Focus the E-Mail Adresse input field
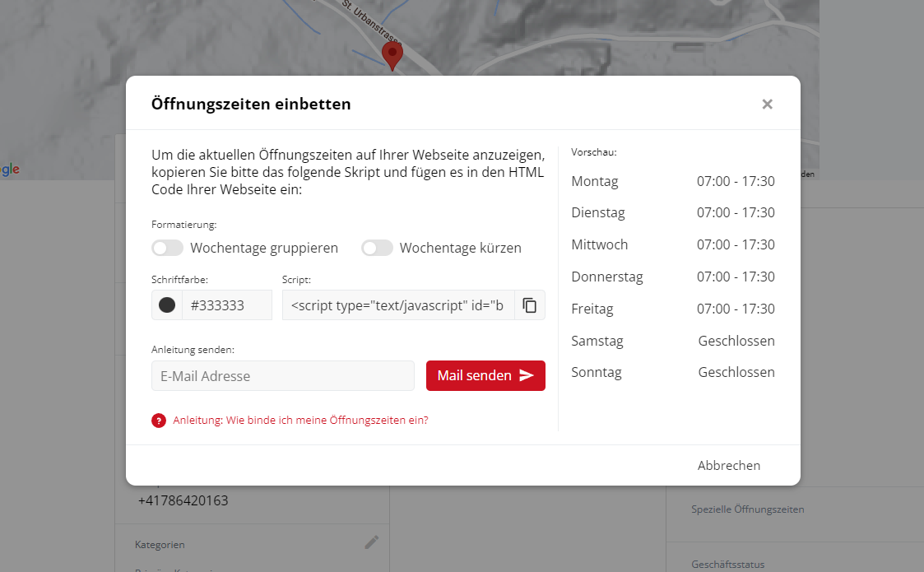 (x=283, y=376)
